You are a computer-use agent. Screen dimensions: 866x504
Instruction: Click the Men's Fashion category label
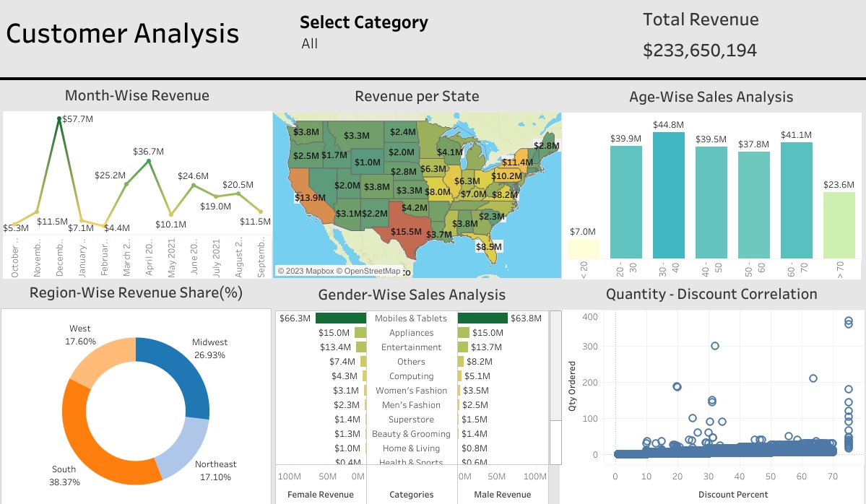[x=412, y=404]
